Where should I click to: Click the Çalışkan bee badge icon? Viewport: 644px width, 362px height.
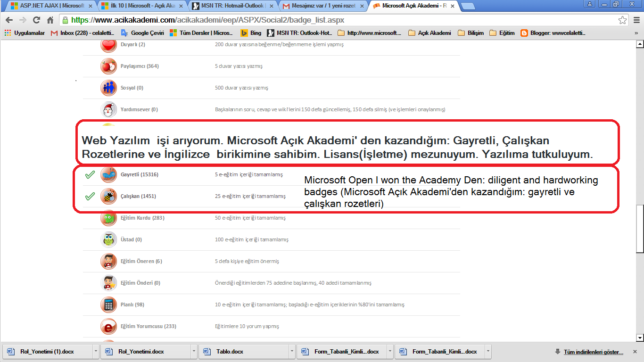(x=108, y=197)
